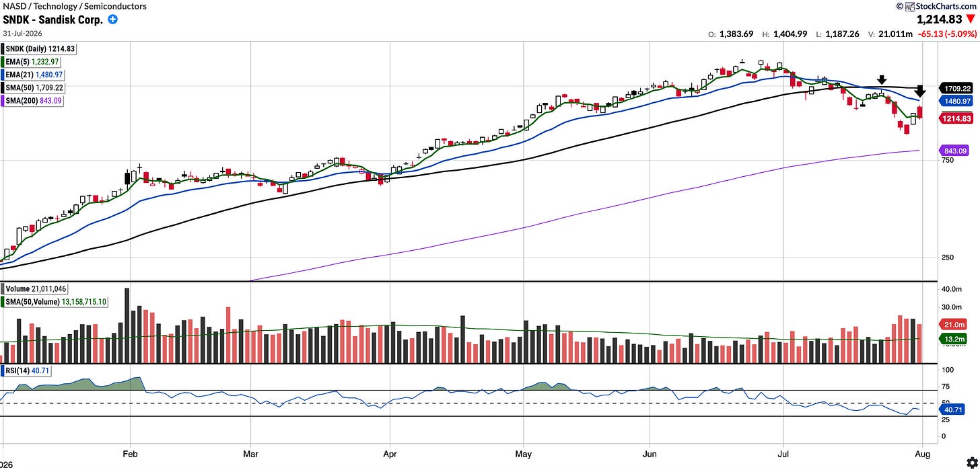Click the 'Mar' month label on time axis
This screenshot has width=980, height=472.
pos(250,454)
